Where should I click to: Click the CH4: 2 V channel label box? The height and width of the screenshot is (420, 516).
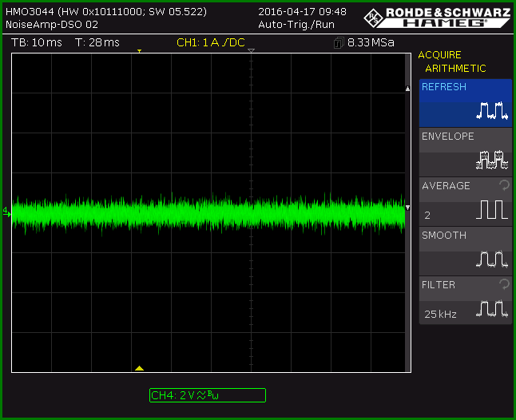(208, 395)
